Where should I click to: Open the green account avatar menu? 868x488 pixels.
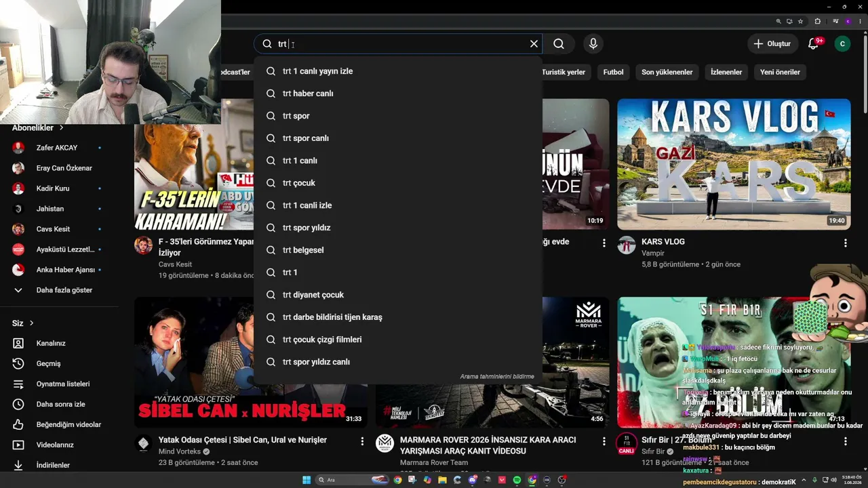click(x=842, y=44)
